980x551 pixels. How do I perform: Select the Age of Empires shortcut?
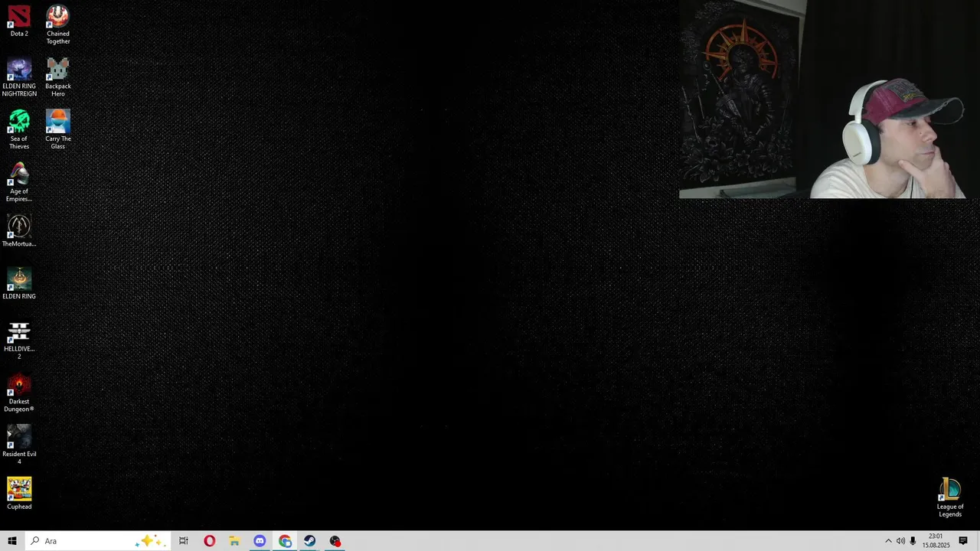point(19,183)
